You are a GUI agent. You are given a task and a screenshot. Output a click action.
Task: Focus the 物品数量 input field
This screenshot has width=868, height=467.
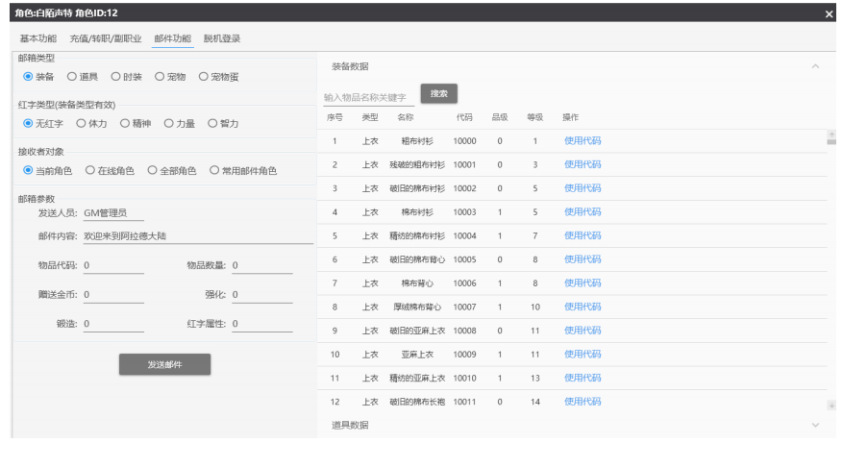[261, 265]
